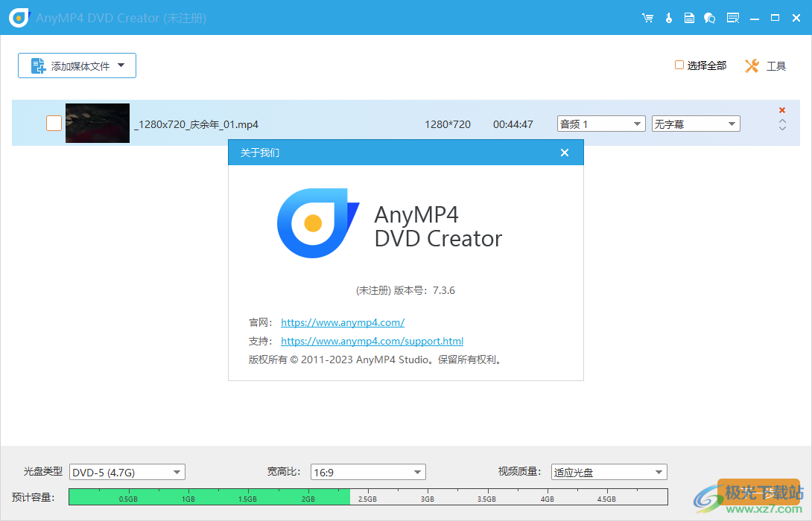The image size is (812, 521).
Task: Click the add media file button
Action: (x=77, y=65)
